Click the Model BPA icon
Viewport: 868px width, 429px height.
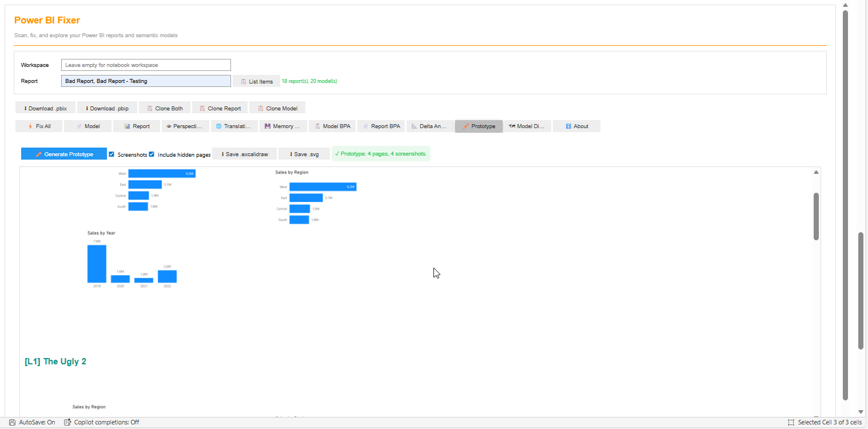(x=317, y=126)
